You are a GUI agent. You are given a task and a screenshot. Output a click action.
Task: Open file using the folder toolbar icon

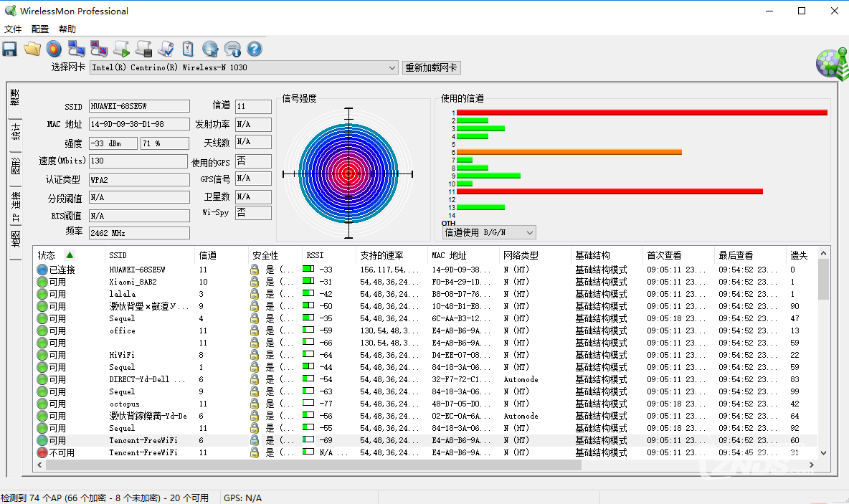tap(32, 49)
